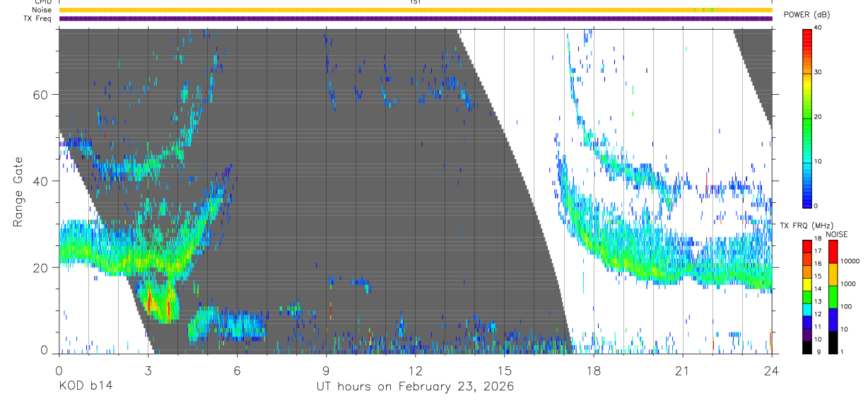Click the 100 label on NOISE scale
868x401 pixels.
(845, 307)
